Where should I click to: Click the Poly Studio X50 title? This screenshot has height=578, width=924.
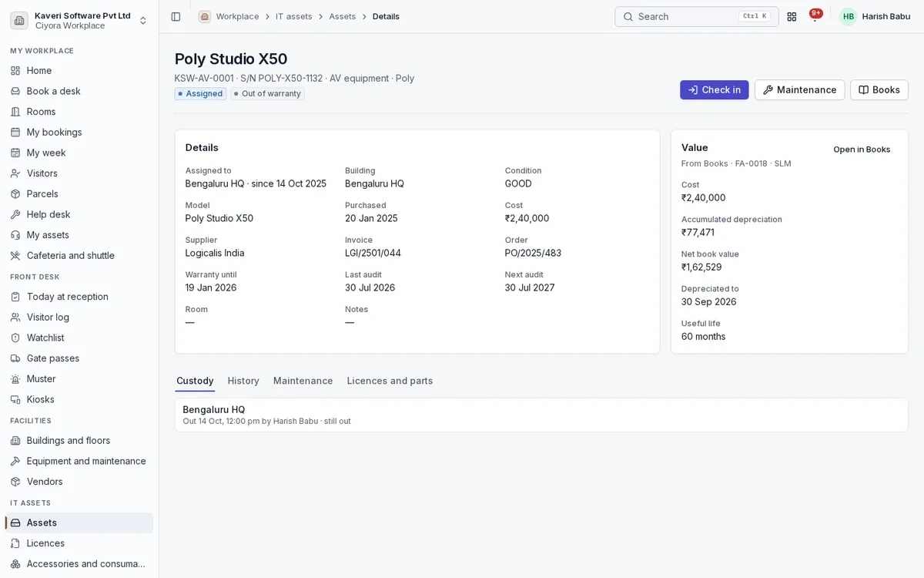231,59
